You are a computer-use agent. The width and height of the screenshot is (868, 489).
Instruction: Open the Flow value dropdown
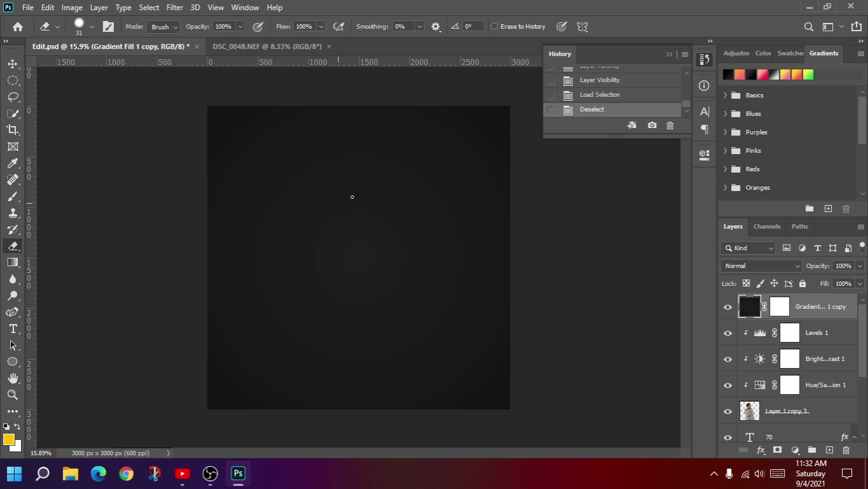pos(321,27)
